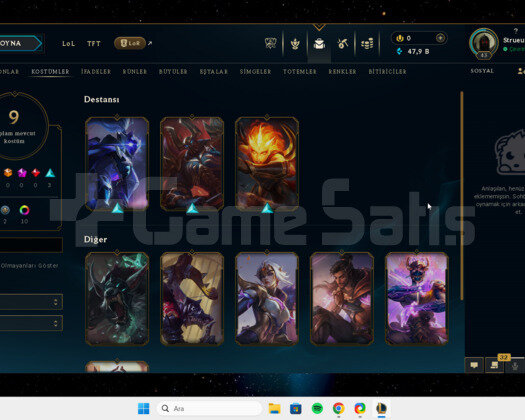The height and width of the screenshot is (420, 525).
Task: Open the fiery flame-headed skin card
Action: tap(267, 163)
